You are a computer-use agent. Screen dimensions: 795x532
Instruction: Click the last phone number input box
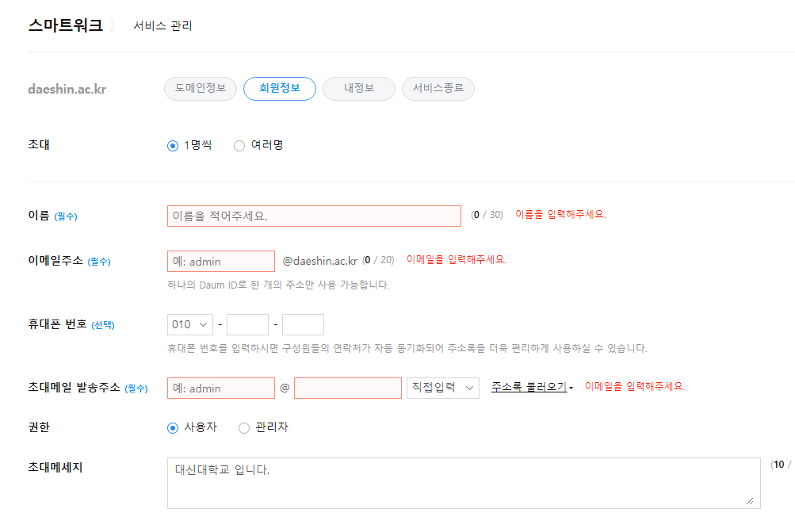[x=303, y=325]
